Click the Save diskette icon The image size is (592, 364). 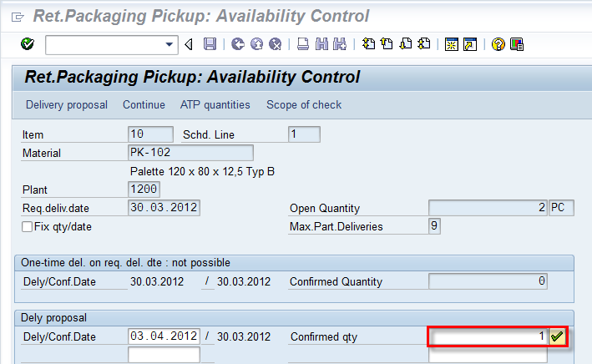pyautogui.click(x=210, y=44)
